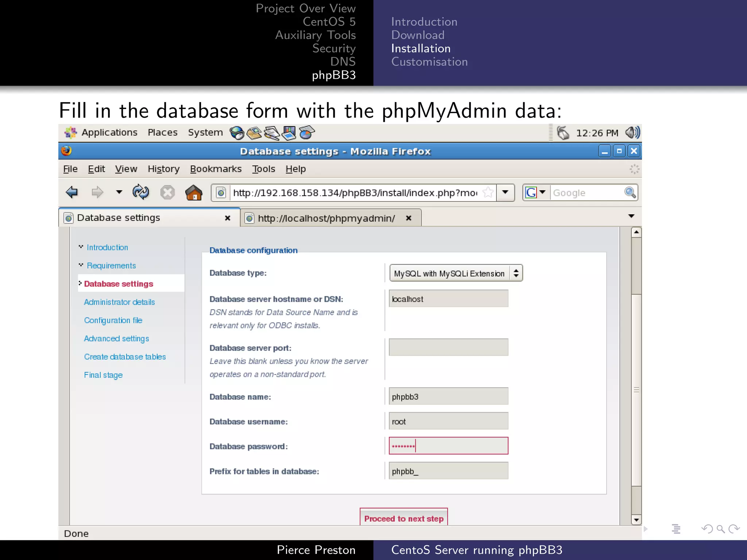
Task: Launch the email client icon in panel
Action: (x=254, y=133)
